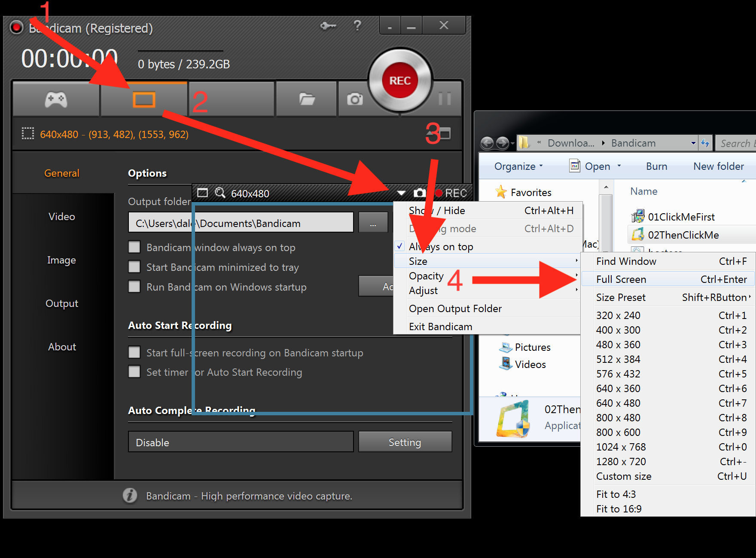The height and width of the screenshot is (558, 756).
Task: Select the 1280 x 720 size
Action: click(x=668, y=462)
